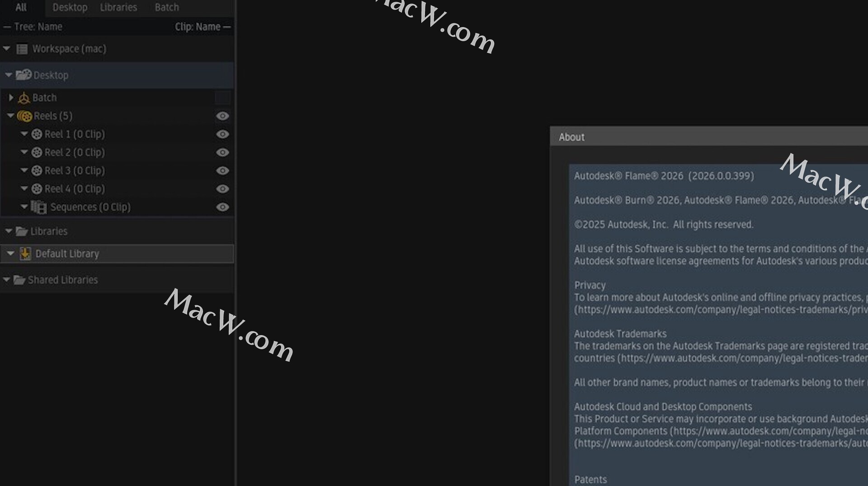The image size is (868, 486).
Task: Click Autodesk Cloud and Desktop Components heading
Action: point(663,407)
